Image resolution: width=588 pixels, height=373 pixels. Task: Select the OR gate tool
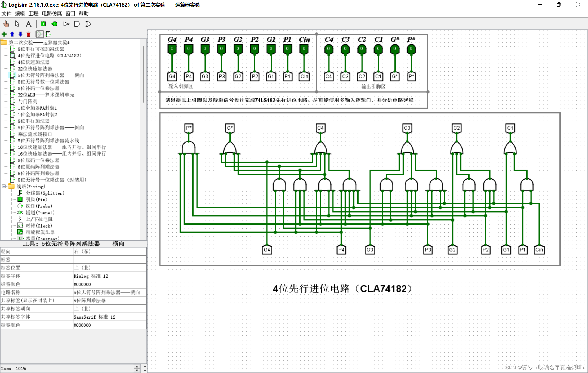[x=88, y=24]
